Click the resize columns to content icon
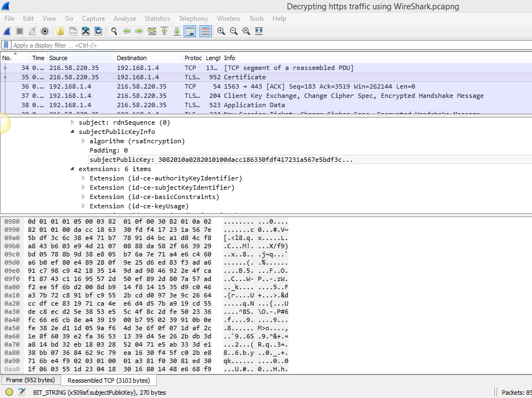Viewport: 532px width, 398px height. pos(259,31)
